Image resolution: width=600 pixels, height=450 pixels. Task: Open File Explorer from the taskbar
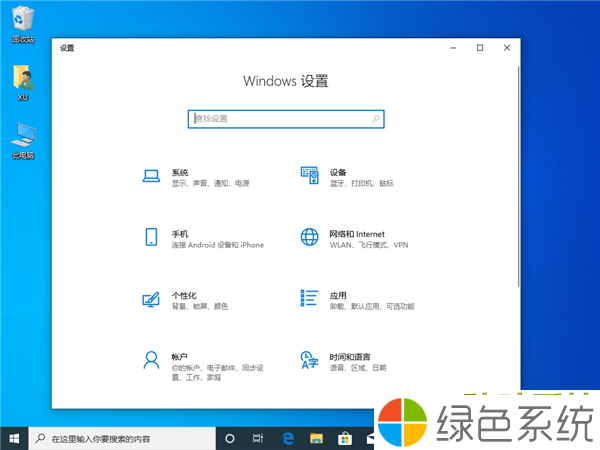tap(316, 439)
